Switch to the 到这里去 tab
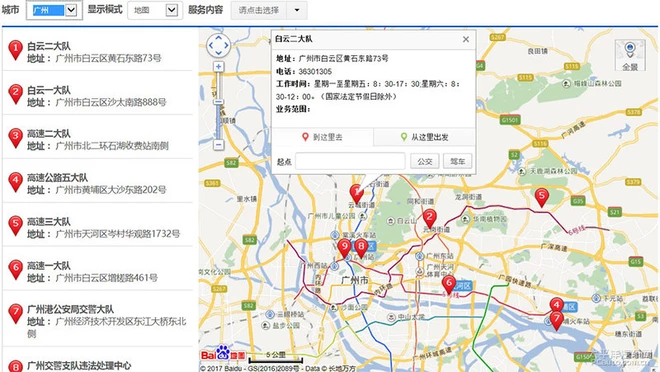The width and height of the screenshot is (660, 372). tap(322, 137)
